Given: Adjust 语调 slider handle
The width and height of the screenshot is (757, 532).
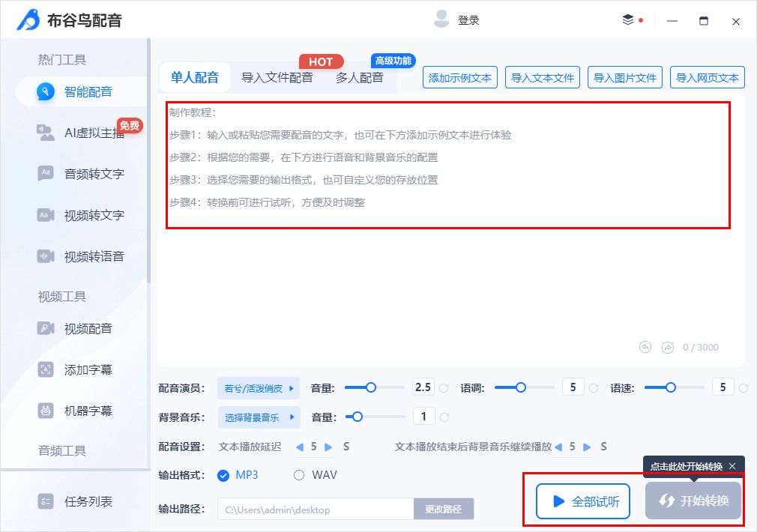Looking at the screenshot, I should point(520,387).
